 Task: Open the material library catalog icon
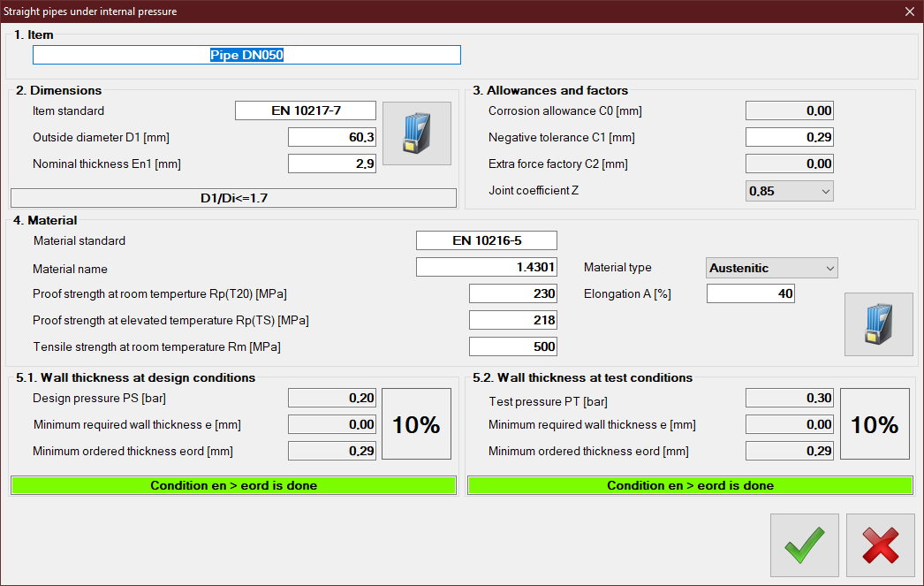878,324
